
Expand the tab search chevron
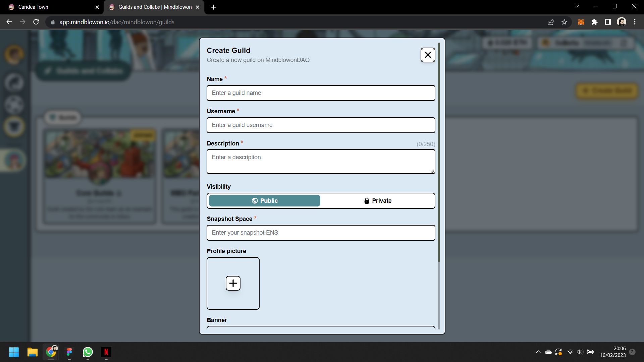pyautogui.click(x=577, y=6)
